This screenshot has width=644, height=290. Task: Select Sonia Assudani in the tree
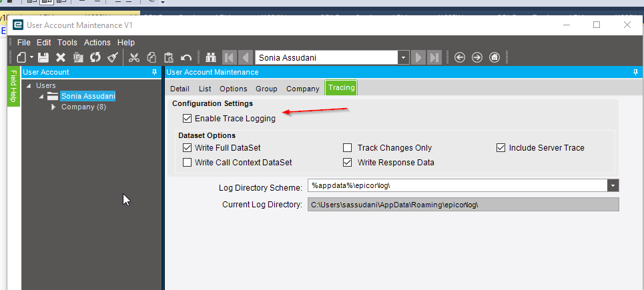[88, 97]
